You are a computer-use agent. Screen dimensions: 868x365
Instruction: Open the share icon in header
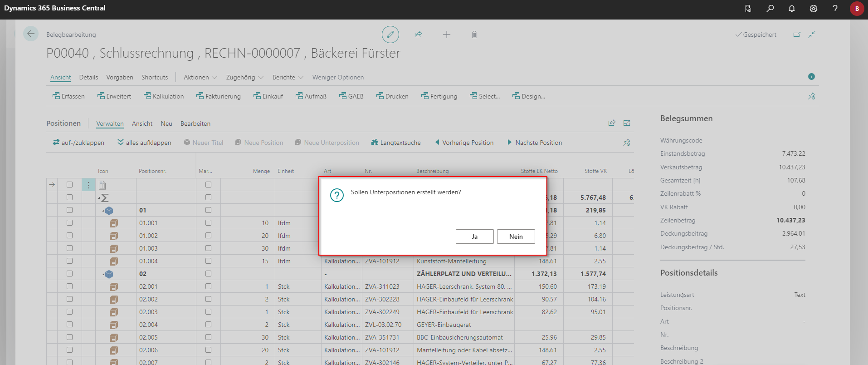click(x=418, y=35)
